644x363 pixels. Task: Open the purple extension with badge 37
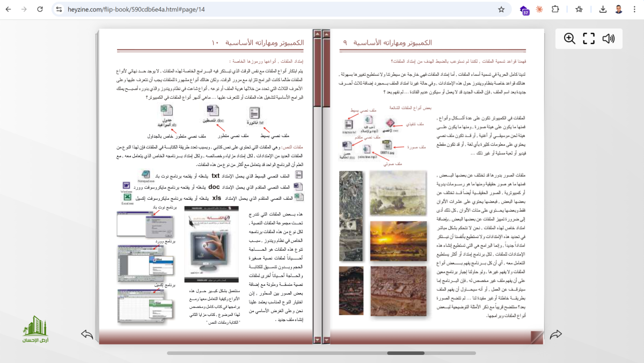524,10
